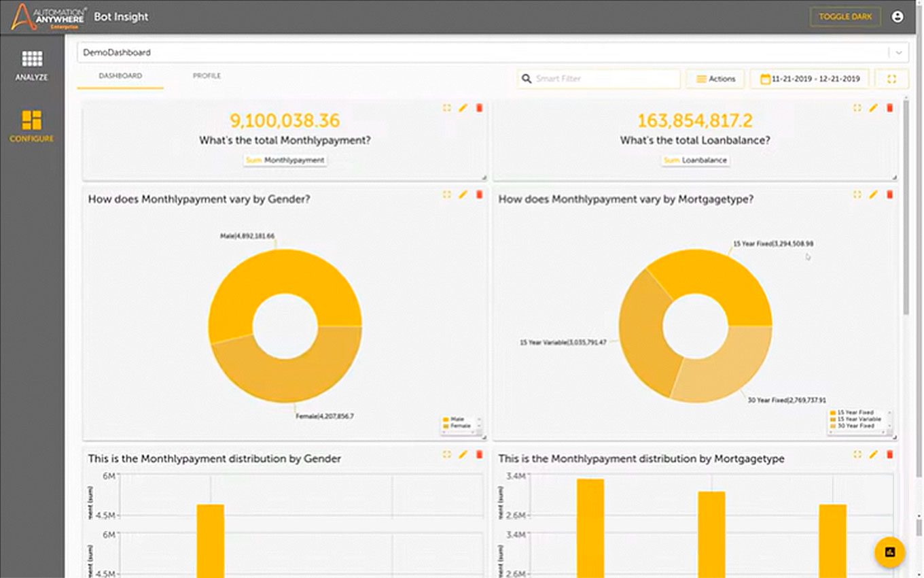Viewport: 924px width, 578px height.
Task: Enter fullscreen mode for the dashboard
Action: 892,79
